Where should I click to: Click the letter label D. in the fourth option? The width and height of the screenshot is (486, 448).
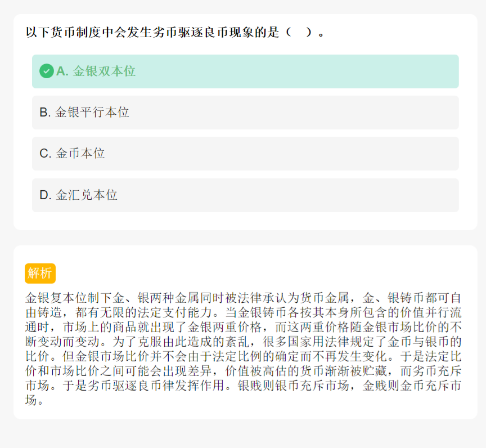(46, 195)
